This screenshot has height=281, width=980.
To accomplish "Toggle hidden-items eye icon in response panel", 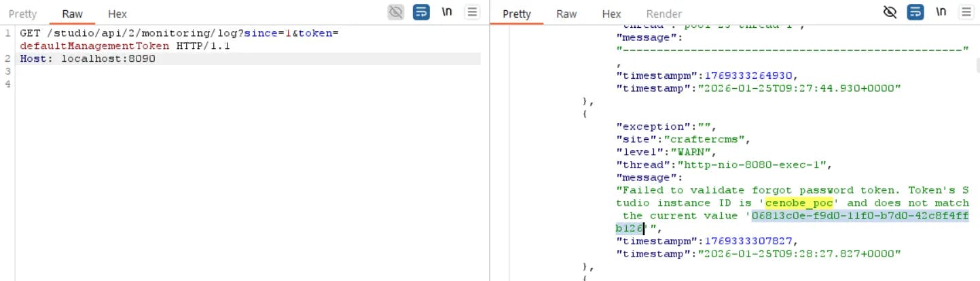I will 890,12.
